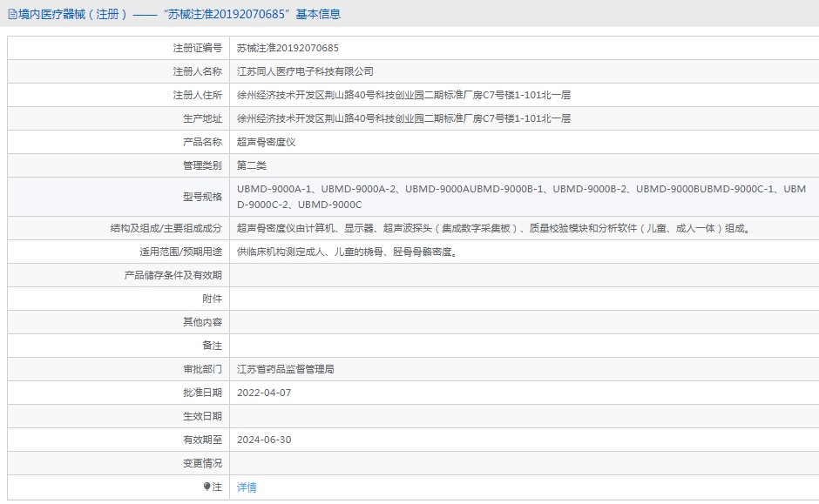The height and width of the screenshot is (504, 819).
Task: Select product name 超声骨密度仪
Action: click(x=267, y=142)
